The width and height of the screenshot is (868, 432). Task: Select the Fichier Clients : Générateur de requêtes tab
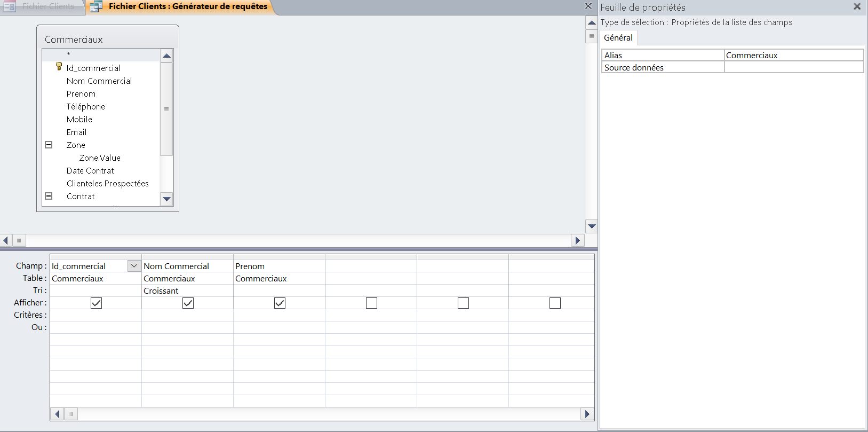pyautogui.click(x=181, y=6)
